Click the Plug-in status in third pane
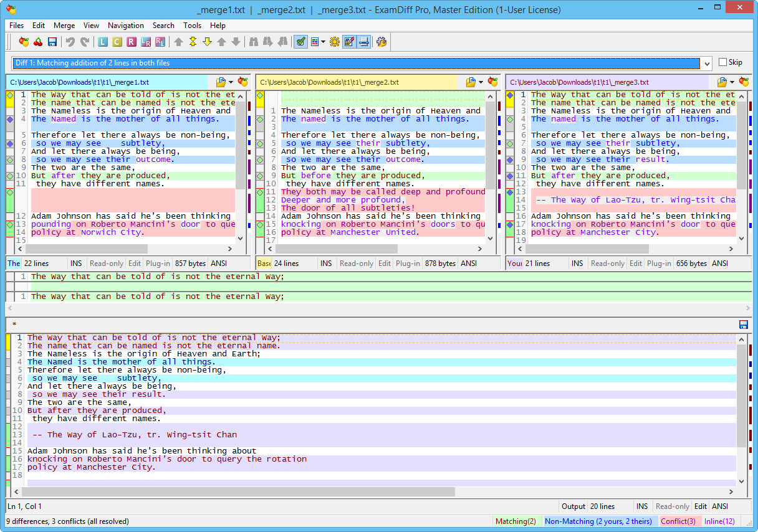Viewport: 758px width, 532px height. 659,264
